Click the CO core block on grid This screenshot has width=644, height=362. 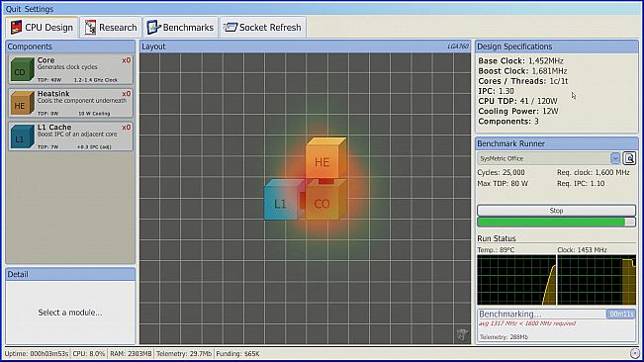click(325, 200)
